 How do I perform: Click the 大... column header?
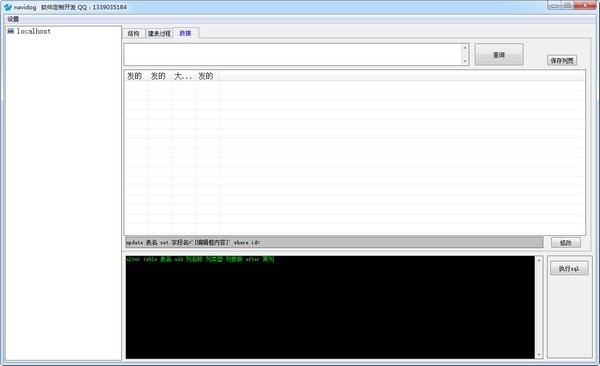tap(183, 76)
